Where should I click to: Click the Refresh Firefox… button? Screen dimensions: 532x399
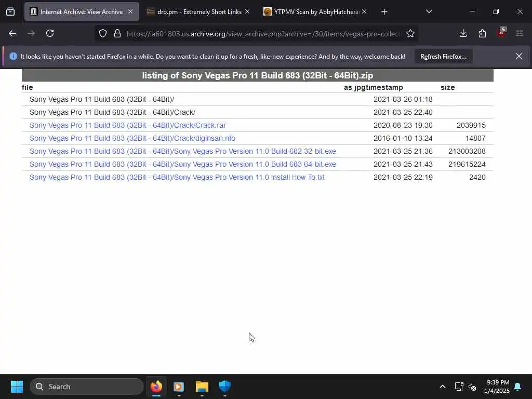click(x=444, y=56)
